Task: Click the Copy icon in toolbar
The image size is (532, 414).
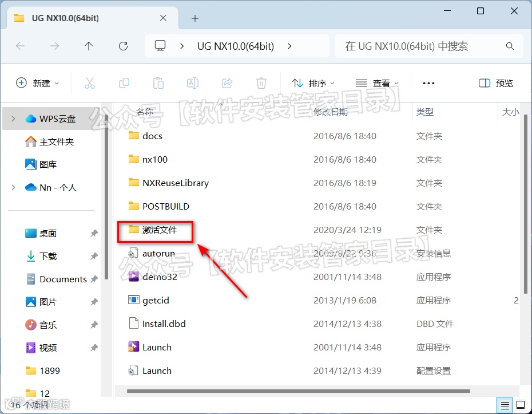Action: pos(124,83)
